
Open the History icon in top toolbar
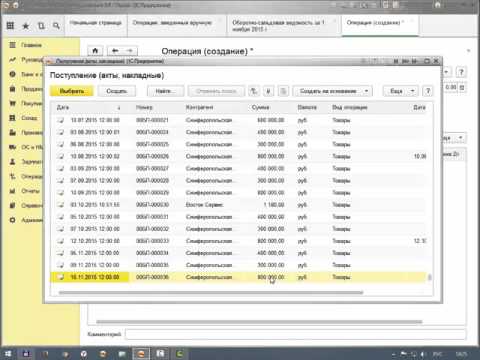[x=41, y=26]
